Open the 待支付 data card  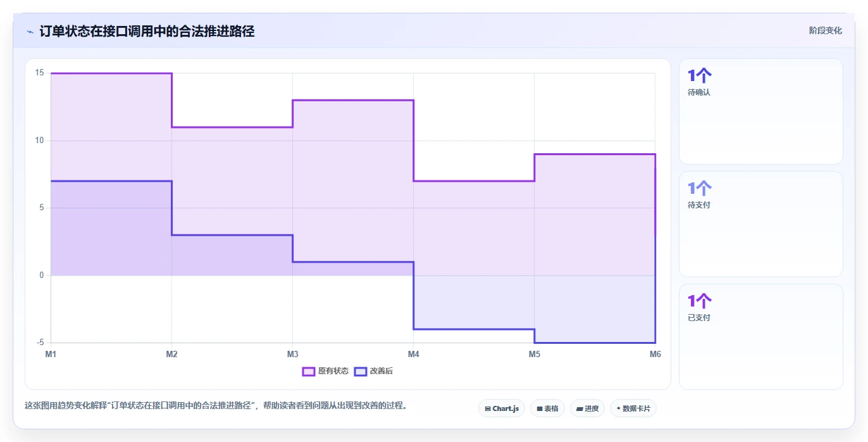[761, 224]
